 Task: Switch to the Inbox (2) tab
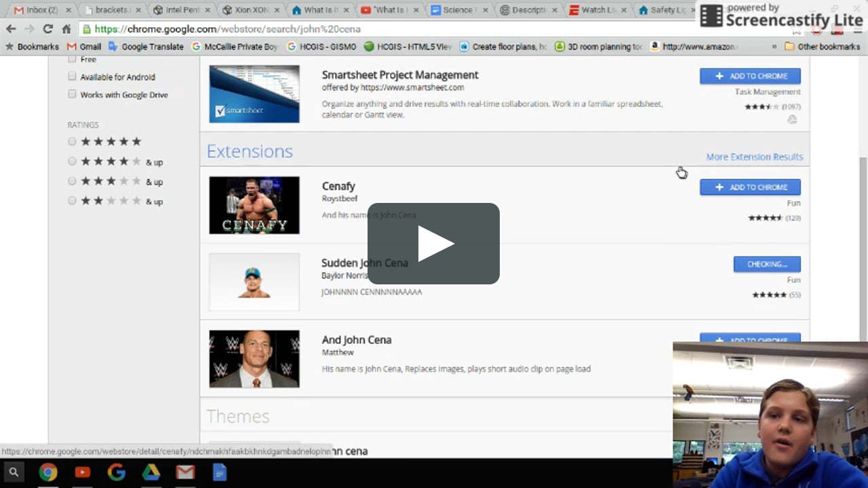(x=40, y=10)
